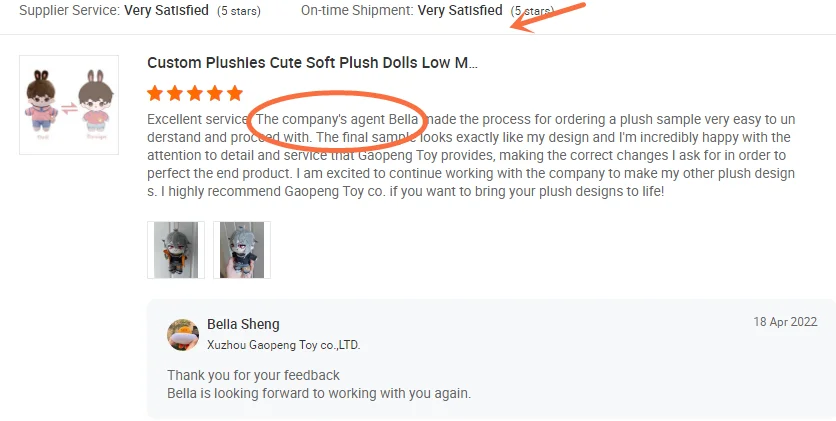View the second review photo thumbnail
This screenshot has width=836, height=421.
(242, 250)
